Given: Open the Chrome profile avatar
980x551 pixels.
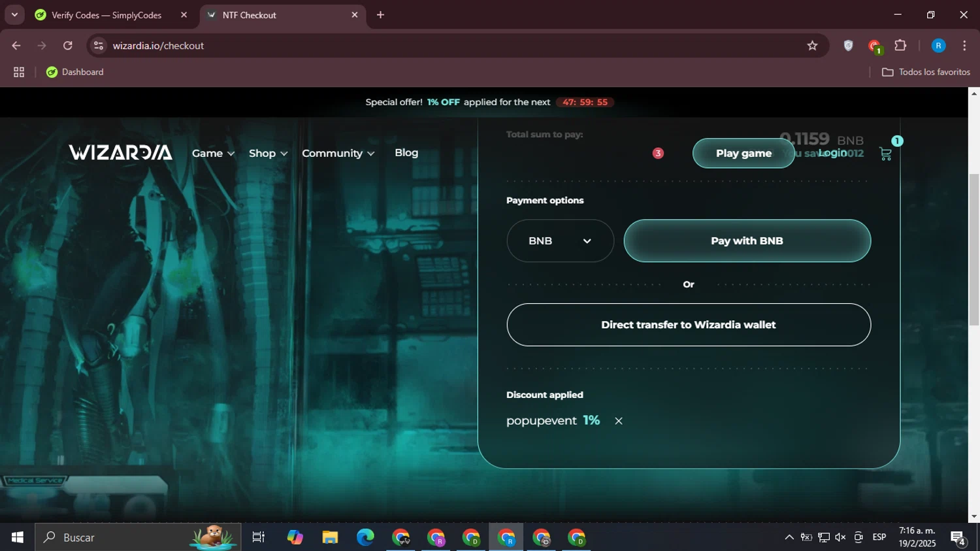Looking at the screenshot, I should point(938,46).
